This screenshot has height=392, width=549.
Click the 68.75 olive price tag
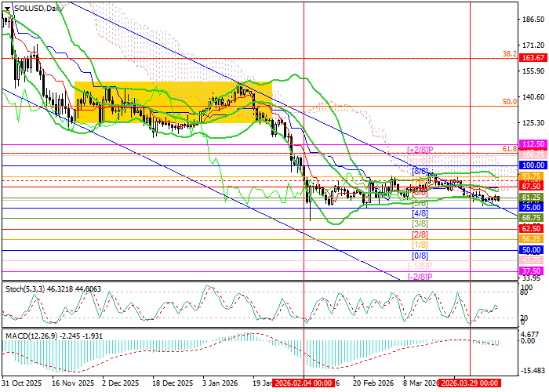(x=533, y=217)
